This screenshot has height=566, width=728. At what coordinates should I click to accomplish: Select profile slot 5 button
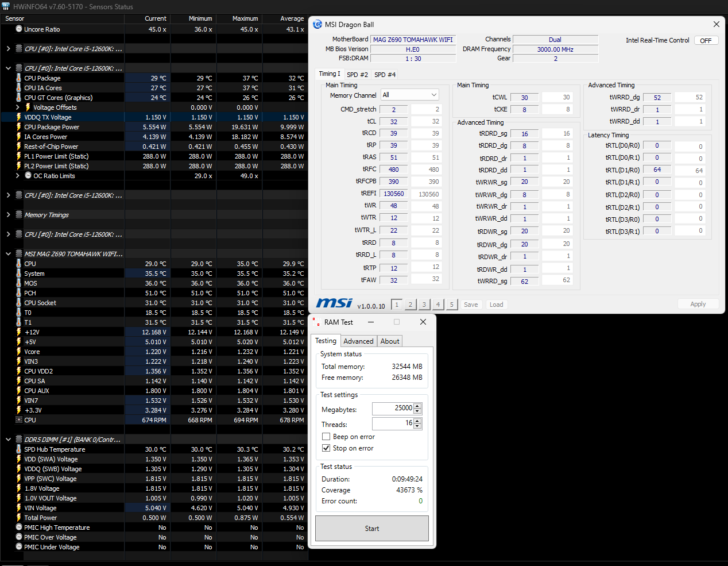coord(452,305)
